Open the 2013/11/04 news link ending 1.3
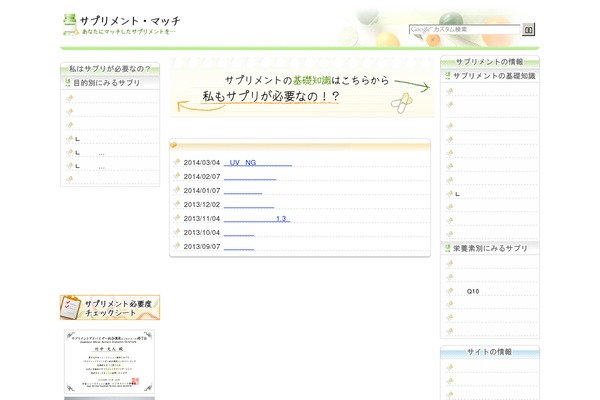 click(x=257, y=219)
